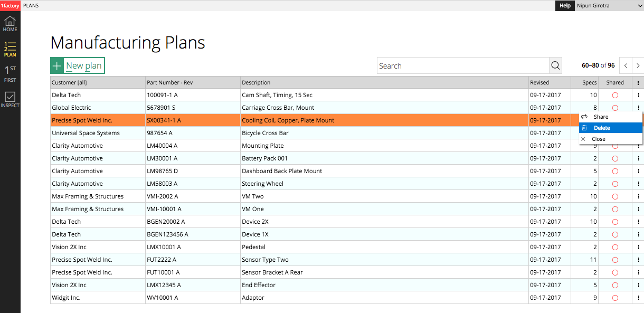Click the New plan button

pyautogui.click(x=78, y=65)
